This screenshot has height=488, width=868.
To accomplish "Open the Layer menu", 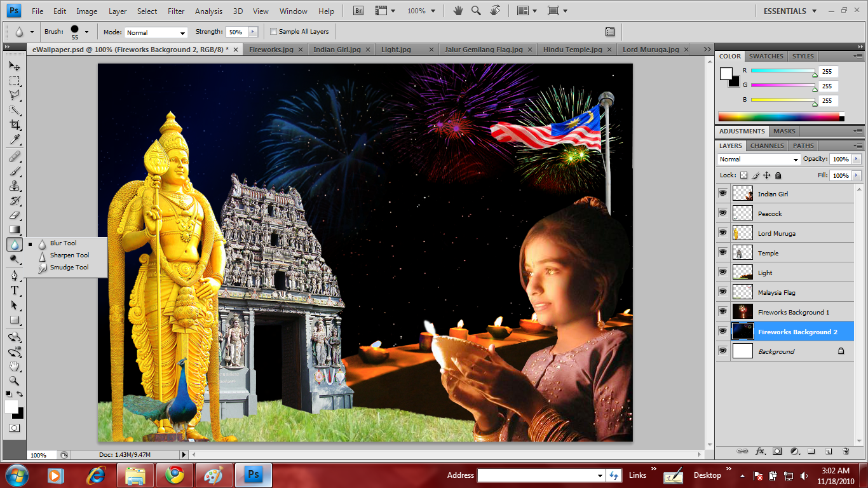I will click(118, 11).
